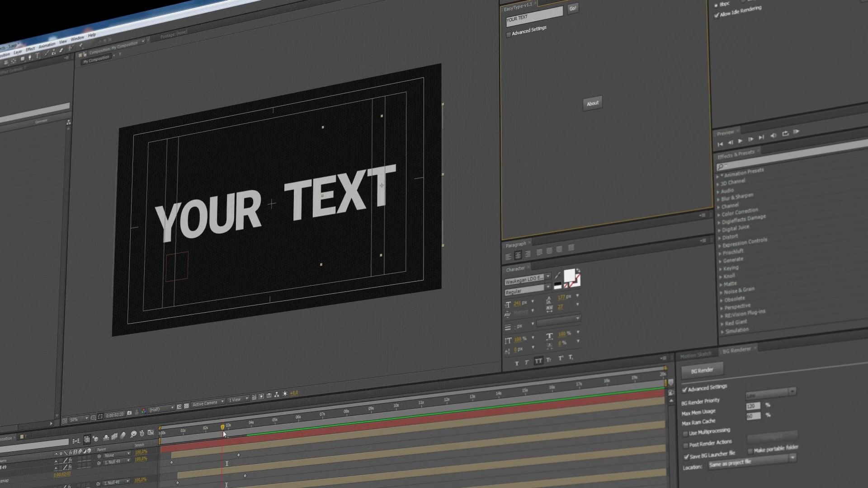Click the YOUR TEXT input field
Viewport: 868px width, 488px height.
(534, 16)
